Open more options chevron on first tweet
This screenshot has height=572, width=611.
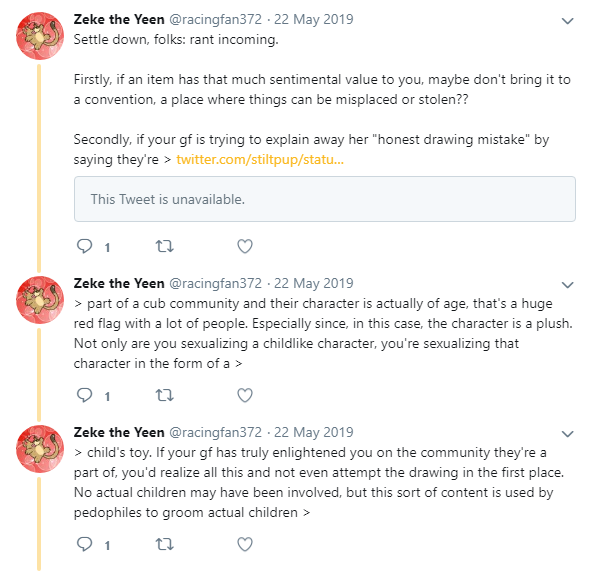tap(568, 20)
